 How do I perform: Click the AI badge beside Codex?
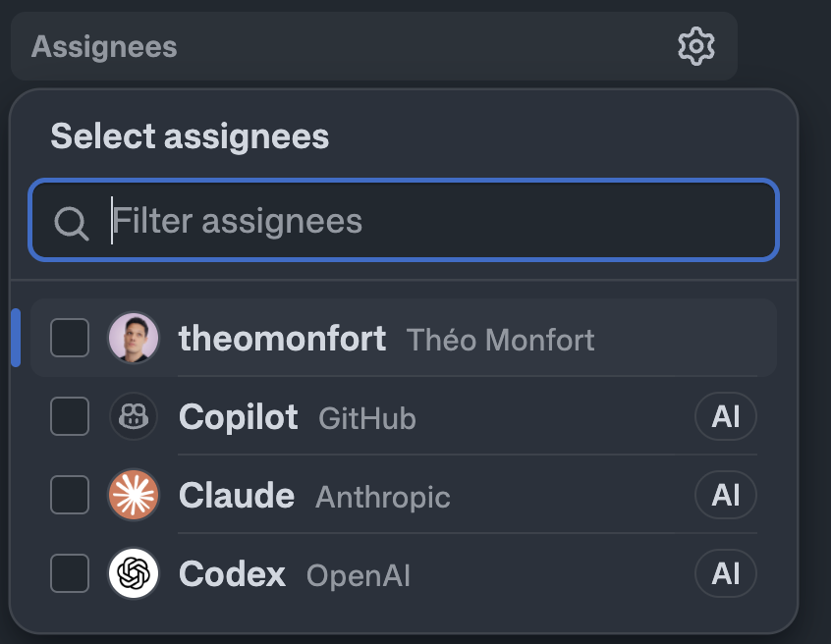726,573
